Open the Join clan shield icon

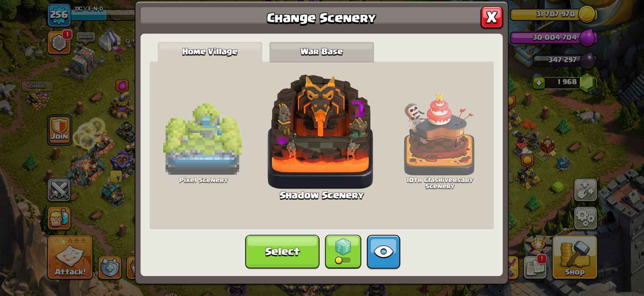click(60, 129)
